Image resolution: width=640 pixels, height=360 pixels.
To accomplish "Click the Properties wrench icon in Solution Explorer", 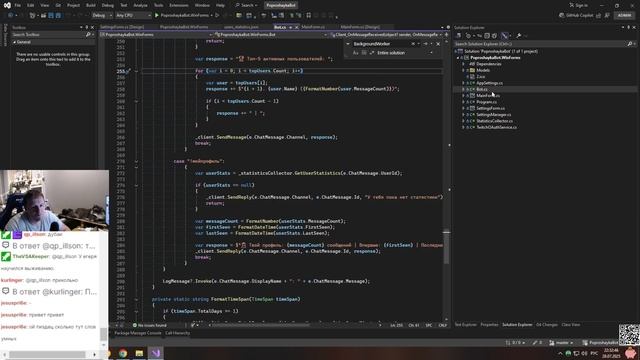I will [518, 36].
